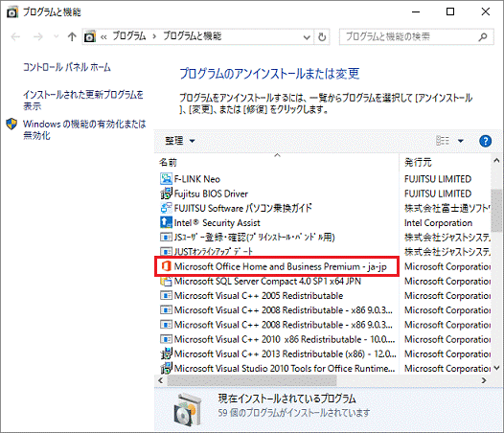
Task: Select the Microsoft SQL Server Compact icon
Action: click(x=166, y=281)
